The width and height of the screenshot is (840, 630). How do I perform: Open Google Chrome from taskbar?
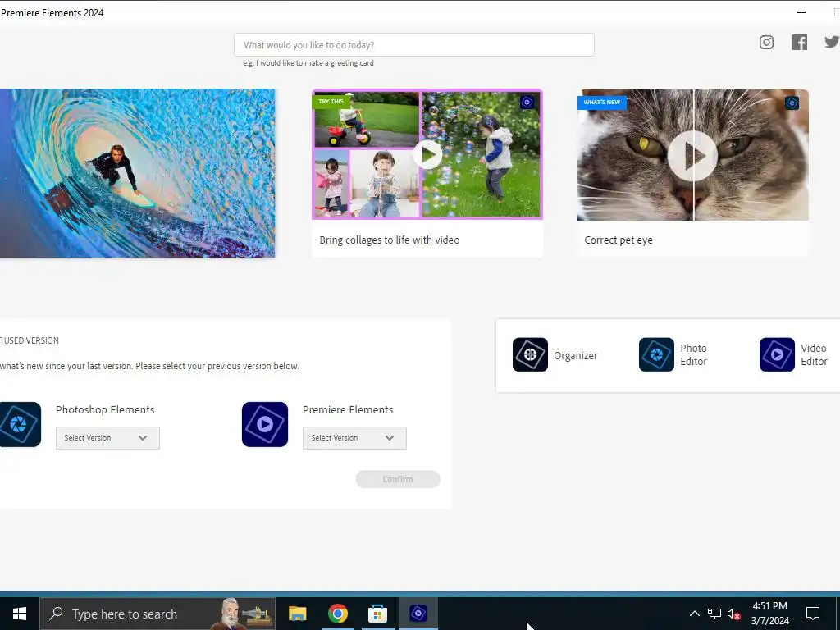337,614
